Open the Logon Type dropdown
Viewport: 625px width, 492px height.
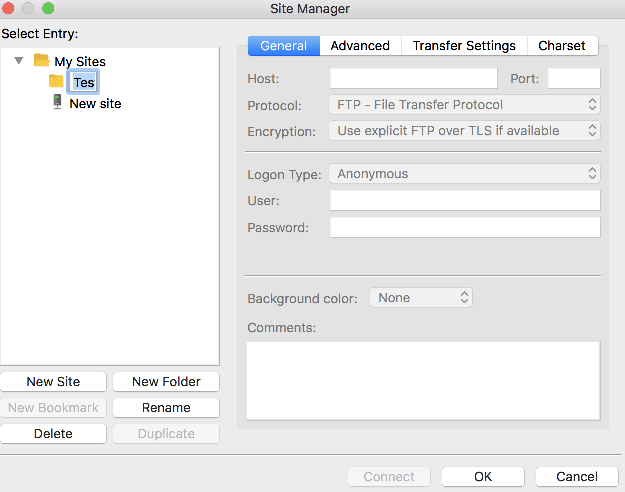464,174
